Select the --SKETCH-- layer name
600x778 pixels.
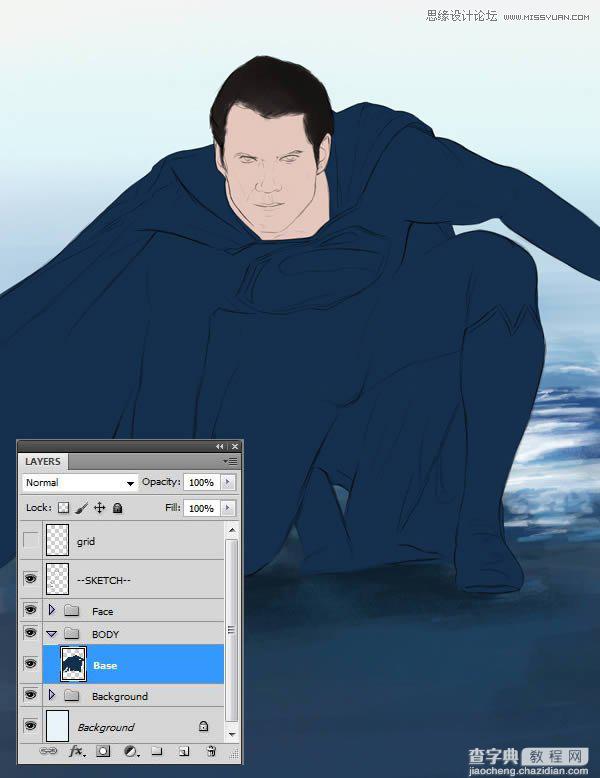tap(104, 580)
